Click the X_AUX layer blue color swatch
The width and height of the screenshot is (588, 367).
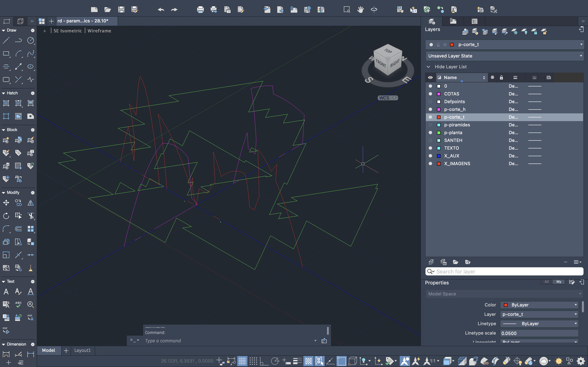(x=439, y=156)
